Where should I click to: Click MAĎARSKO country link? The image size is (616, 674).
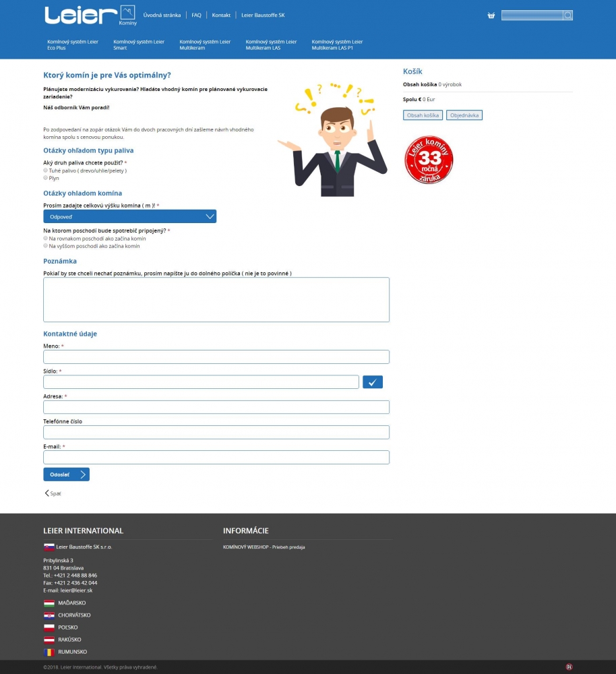72,603
